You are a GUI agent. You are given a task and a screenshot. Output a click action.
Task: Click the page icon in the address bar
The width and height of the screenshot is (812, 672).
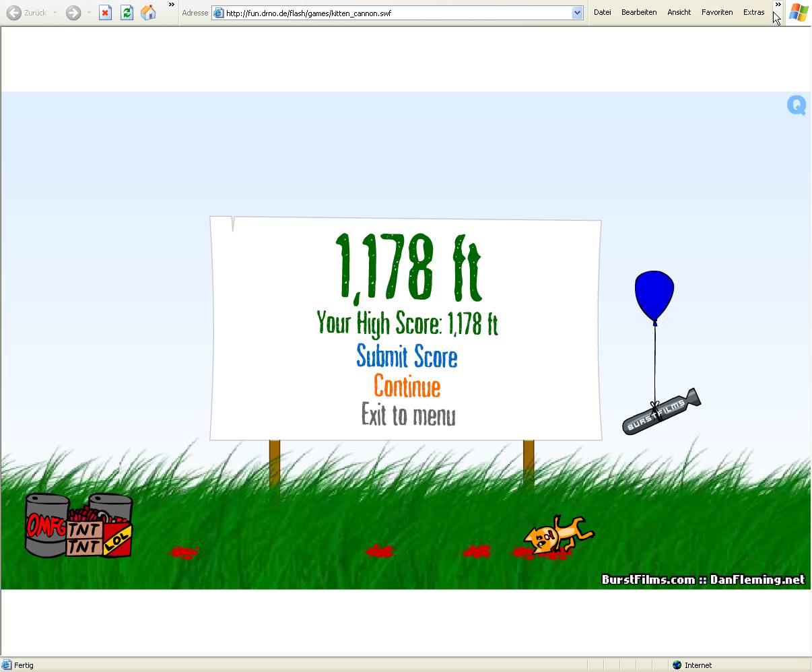click(x=219, y=13)
